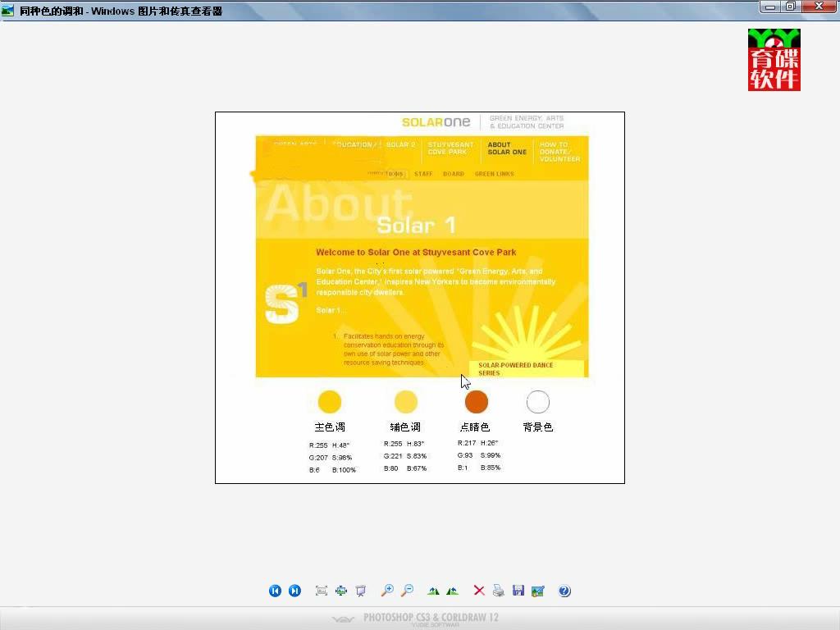Close the picture viewer window

(x=819, y=7)
